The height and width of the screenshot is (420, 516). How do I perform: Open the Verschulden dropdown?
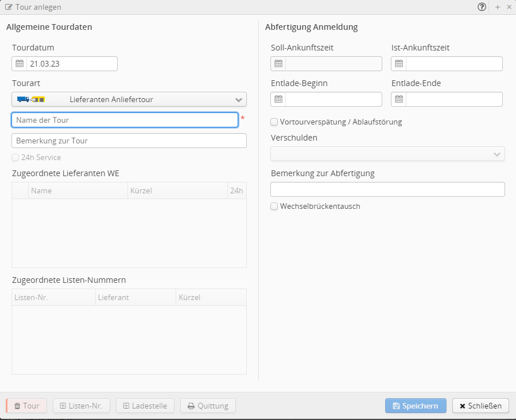[x=387, y=154]
